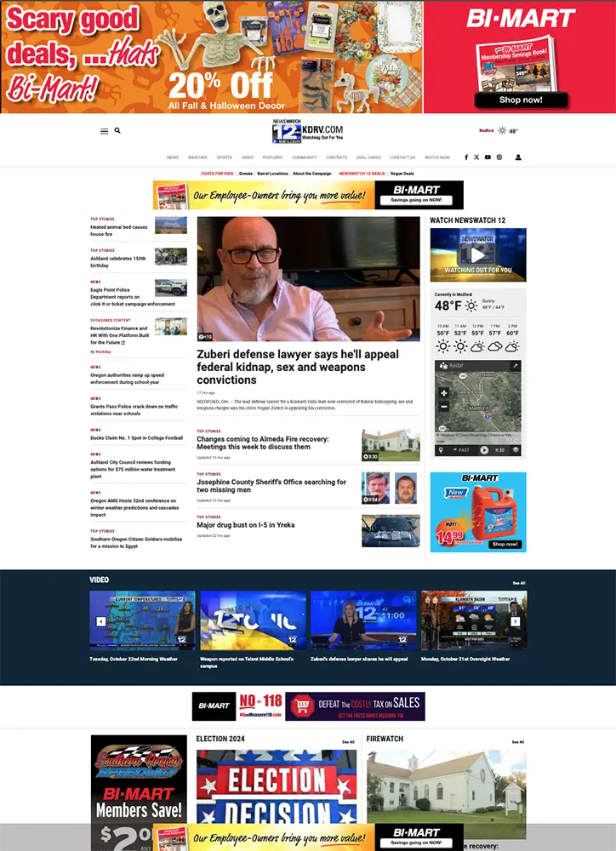
Task: Open the Barrel Locations link
Action: click(x=272, y=174)
